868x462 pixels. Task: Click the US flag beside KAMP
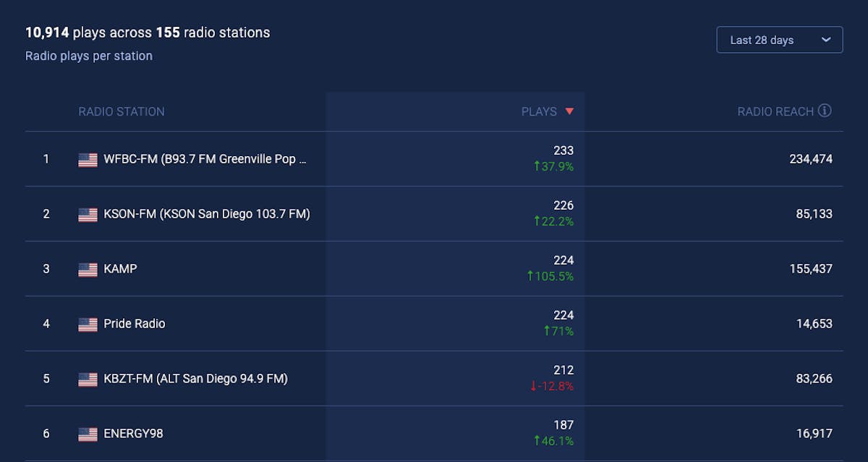pyautogui.click(x=88, y=270)
